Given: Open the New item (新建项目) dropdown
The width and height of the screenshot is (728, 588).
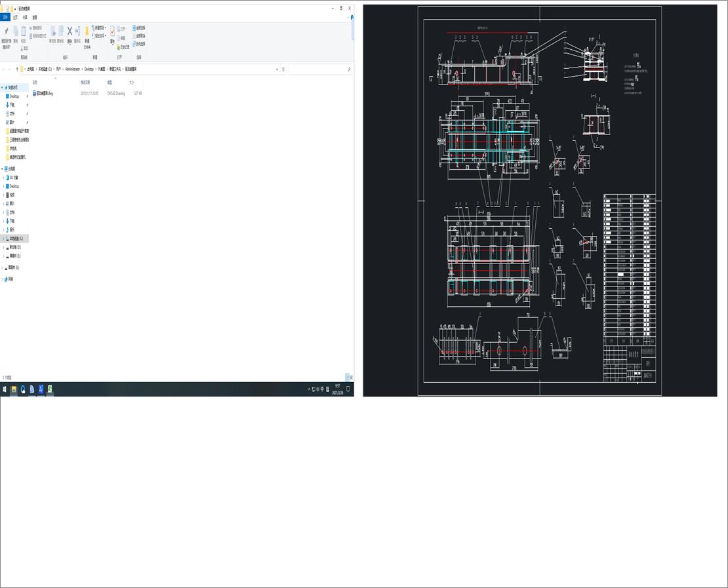Looking at the screenshot, I should 99,28.
